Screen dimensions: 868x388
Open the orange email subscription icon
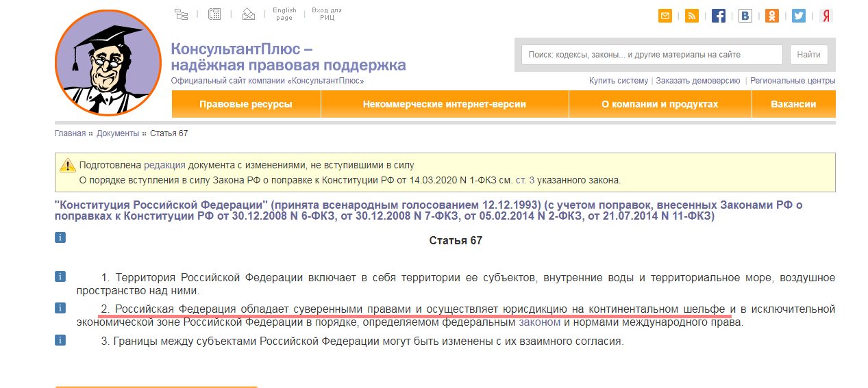click(665, 16)
